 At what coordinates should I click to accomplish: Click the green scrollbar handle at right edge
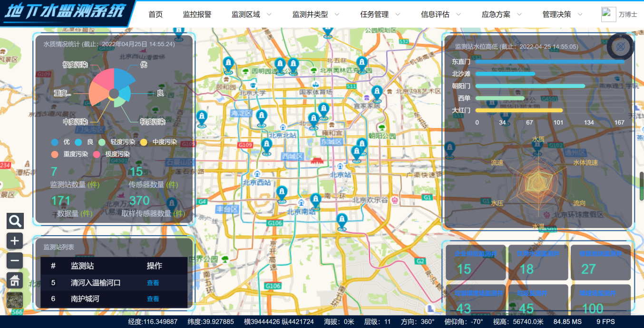(641, 186)
